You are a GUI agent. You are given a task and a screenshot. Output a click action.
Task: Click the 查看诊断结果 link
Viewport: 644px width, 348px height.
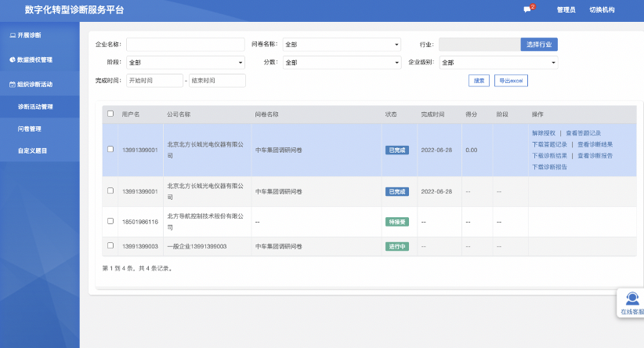pos(595,145)
